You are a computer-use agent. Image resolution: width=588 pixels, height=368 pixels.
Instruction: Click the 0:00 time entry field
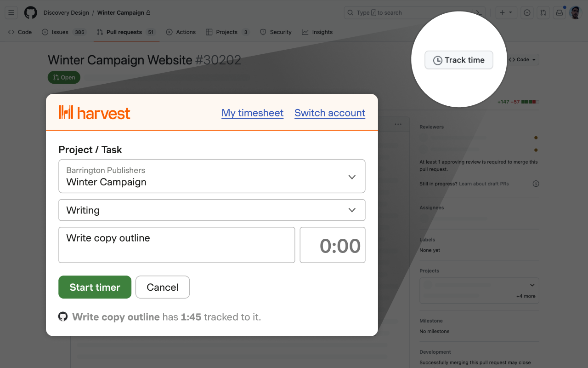[333, 245]
